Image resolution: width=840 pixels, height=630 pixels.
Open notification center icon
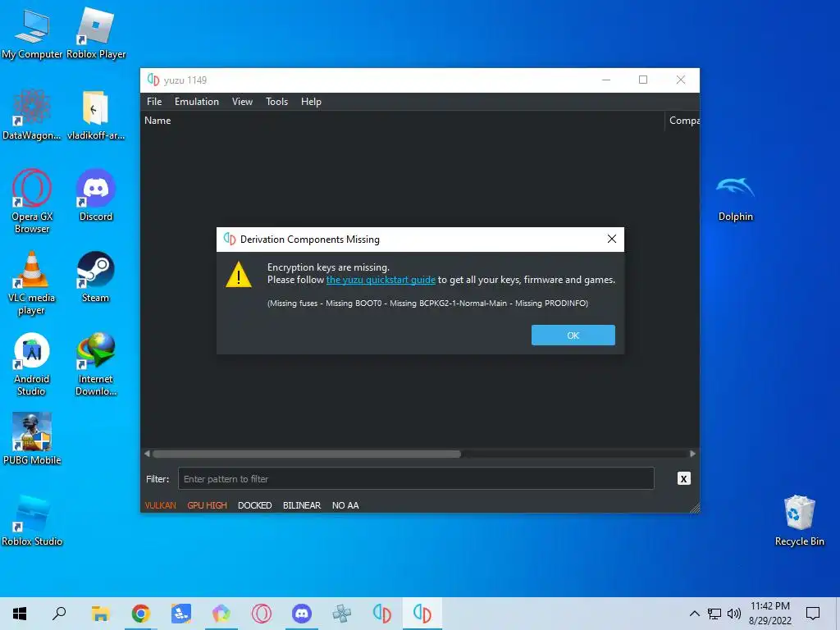813,614
